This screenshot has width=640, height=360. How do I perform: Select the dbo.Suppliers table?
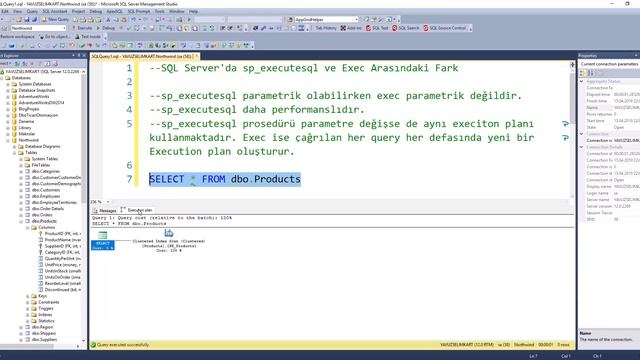(44, 340)
